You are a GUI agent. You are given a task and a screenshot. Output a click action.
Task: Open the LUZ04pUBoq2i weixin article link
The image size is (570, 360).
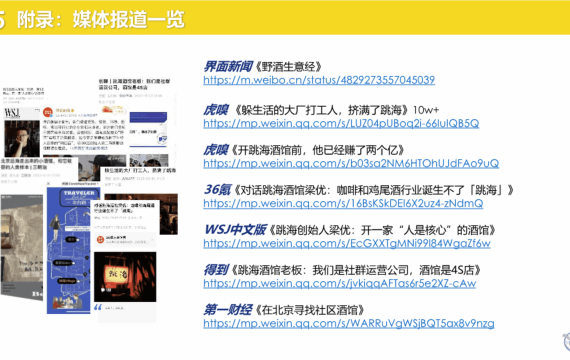tap(341, 124)
